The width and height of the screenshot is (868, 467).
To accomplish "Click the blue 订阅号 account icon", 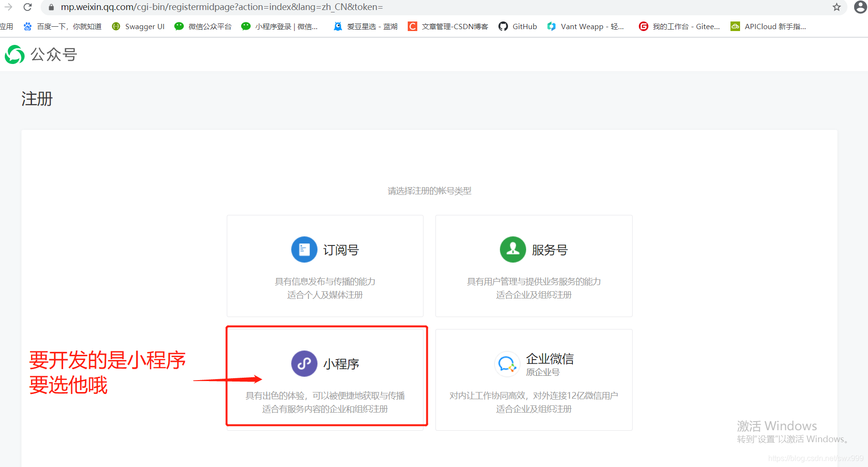I will pyautogui.click(x=304, y=250).
